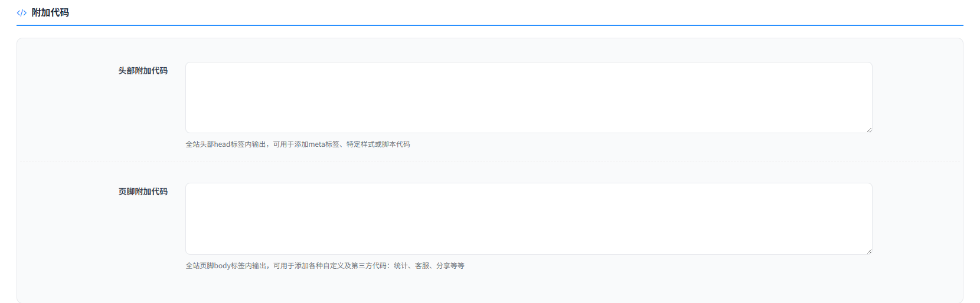Screen dimensions: 980x303
Task: Focus the 页脚附加代码 textarea
Action: [x=529, y=219]
